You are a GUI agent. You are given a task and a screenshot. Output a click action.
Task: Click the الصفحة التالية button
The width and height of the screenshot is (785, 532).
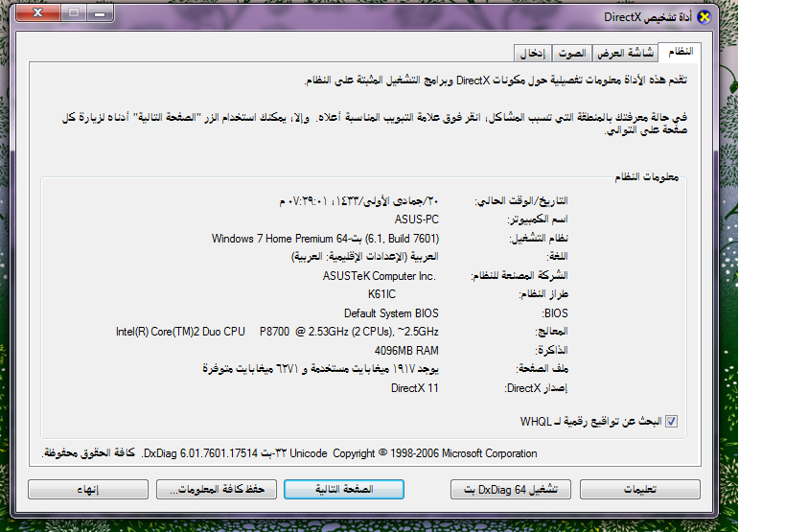(344, 490)
